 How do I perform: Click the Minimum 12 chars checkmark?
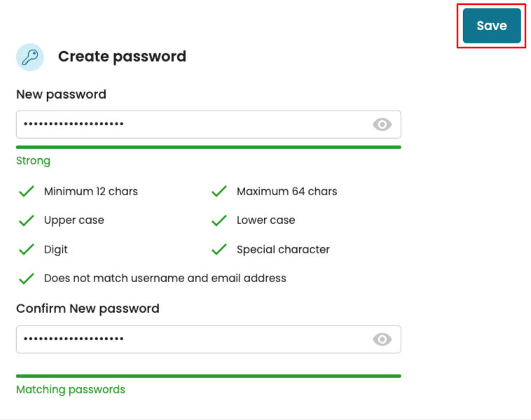pyautogui.click(x=27, y=191)
